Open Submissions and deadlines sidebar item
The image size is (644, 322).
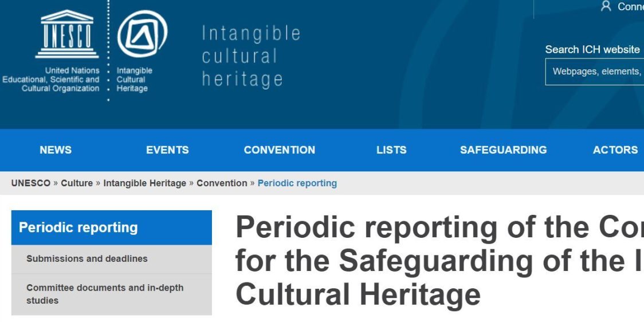[87, 259]
